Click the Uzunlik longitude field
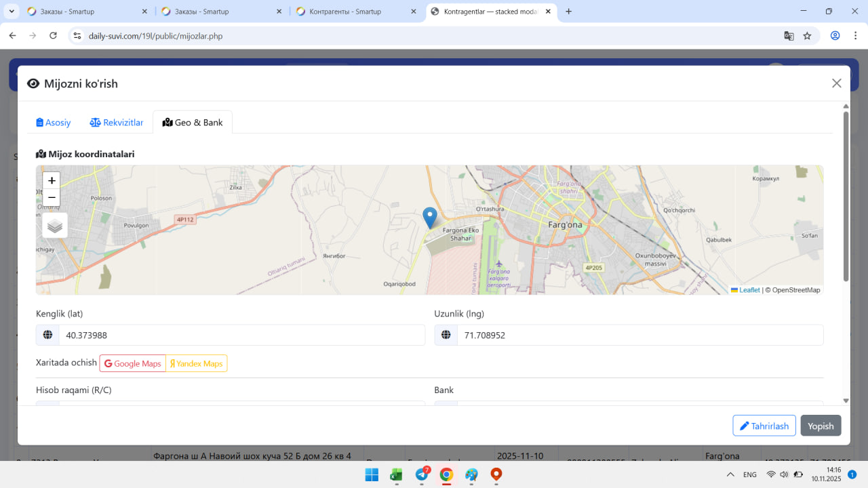The height and width of the screenshot is (488, 868). click(639, 335)
